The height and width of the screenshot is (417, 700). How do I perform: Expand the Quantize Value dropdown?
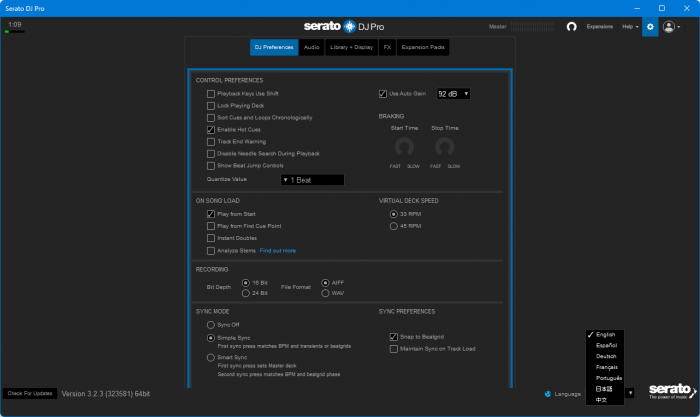pos(312,180)
